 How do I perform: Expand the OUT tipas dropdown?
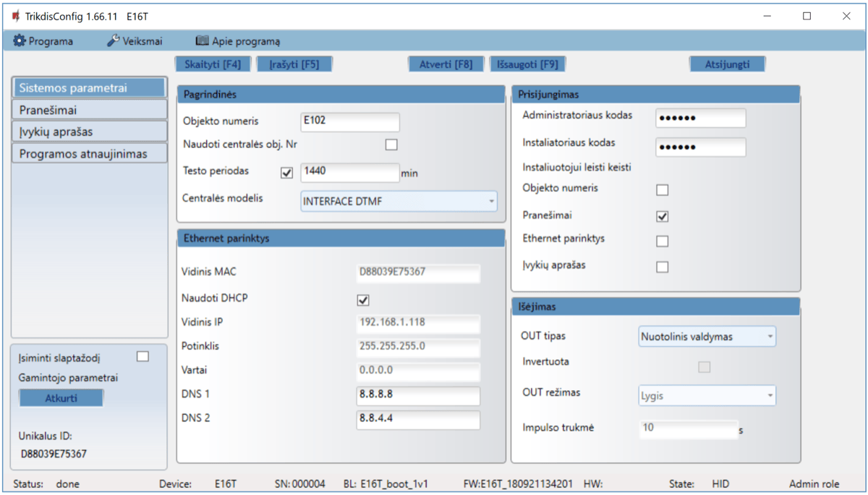point(707,336)
